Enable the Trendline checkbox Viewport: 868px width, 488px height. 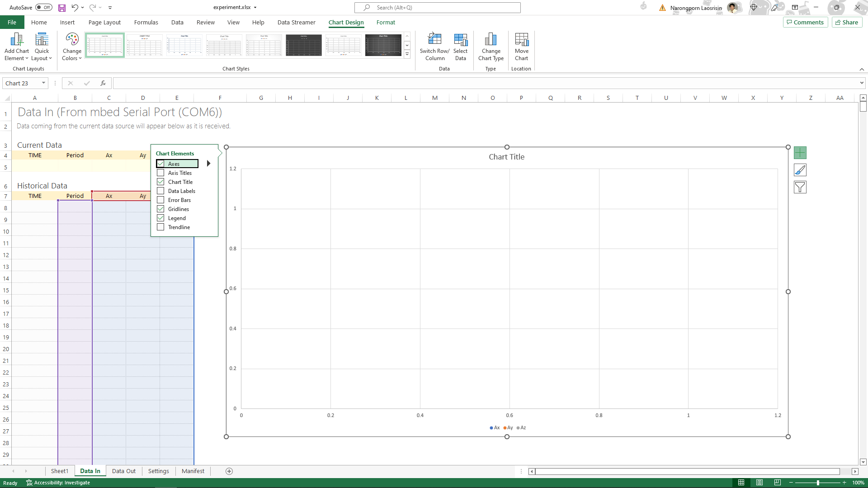[160, 227]
